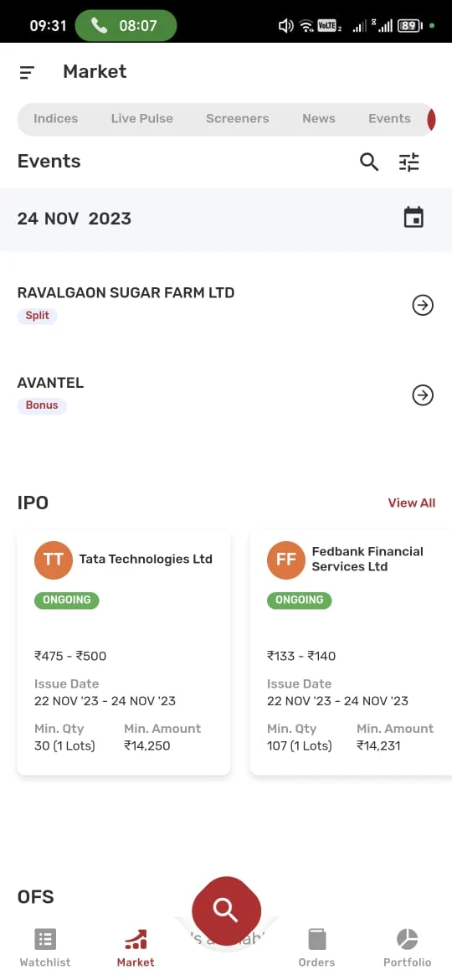This screenshot has height=980, width=452.
Task: Open Orders in bottom navigation
Action: 316,947
